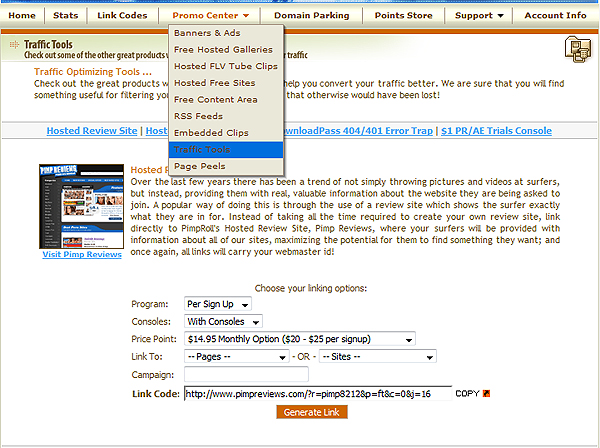Select Page Peels in the menu
The height and width of the screenshot is (448, 600).
199,166
